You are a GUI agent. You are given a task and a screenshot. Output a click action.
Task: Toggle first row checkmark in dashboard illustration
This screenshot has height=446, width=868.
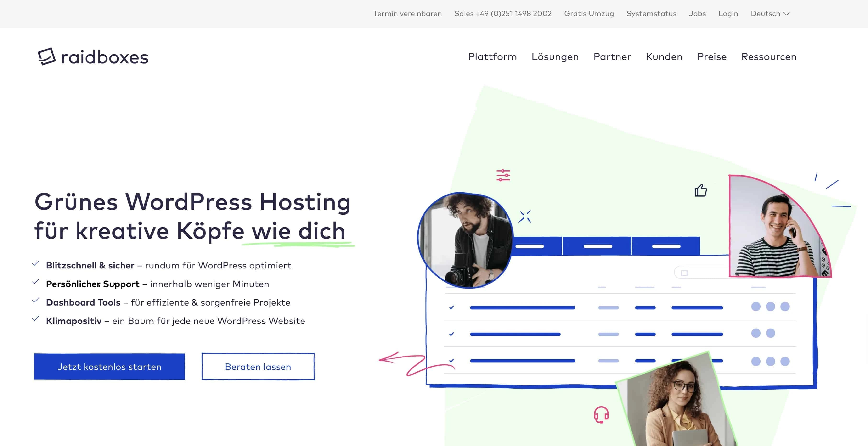tap(451, 307)
